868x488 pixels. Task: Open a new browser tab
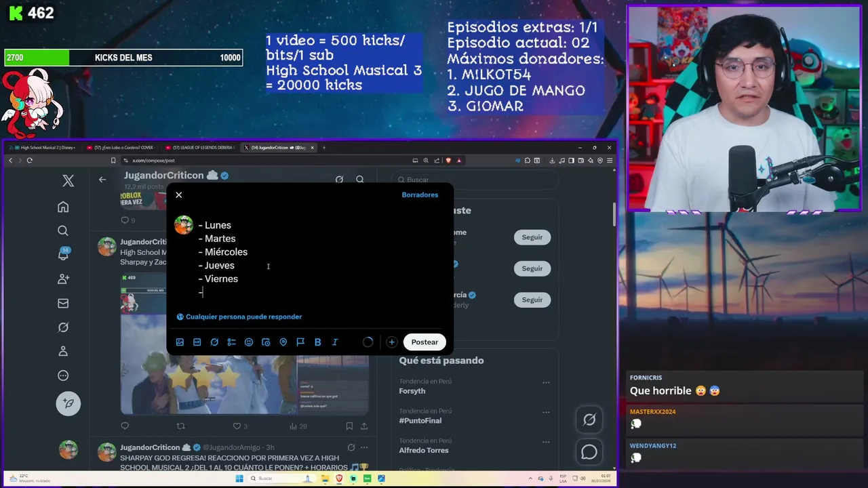pos(323,148)
